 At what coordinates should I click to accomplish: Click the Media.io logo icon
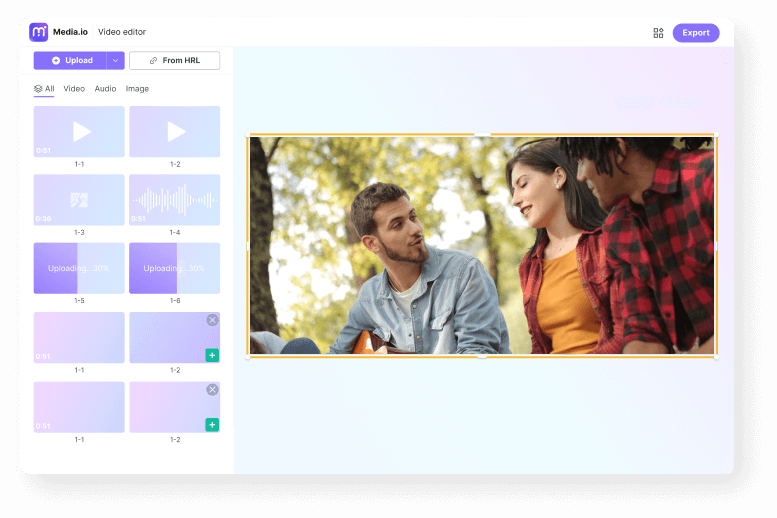38,32
